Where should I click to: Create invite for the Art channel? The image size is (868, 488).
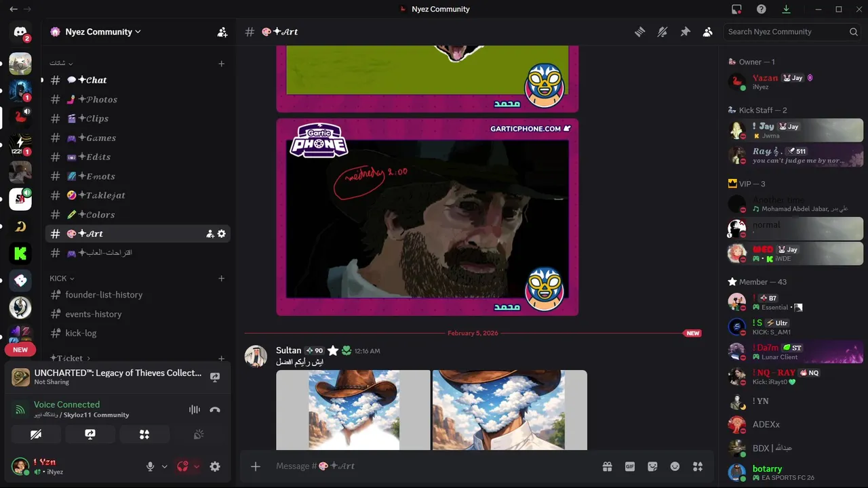pos(210,234)
